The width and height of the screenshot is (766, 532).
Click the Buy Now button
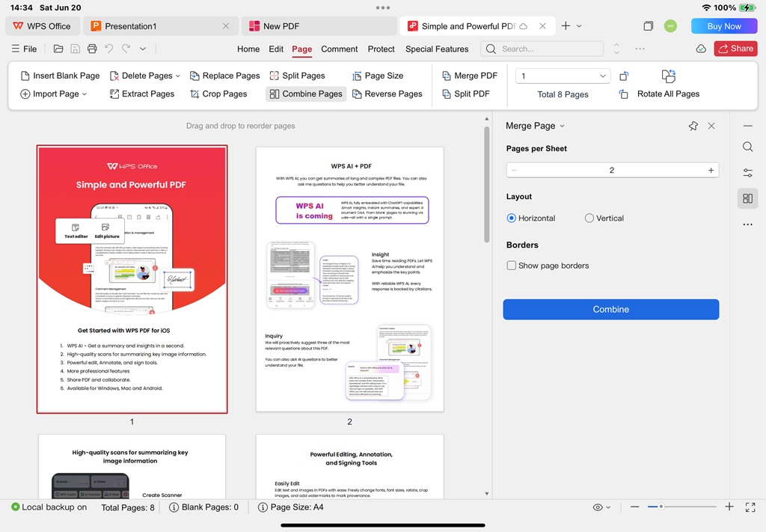(x=724, y=26)
